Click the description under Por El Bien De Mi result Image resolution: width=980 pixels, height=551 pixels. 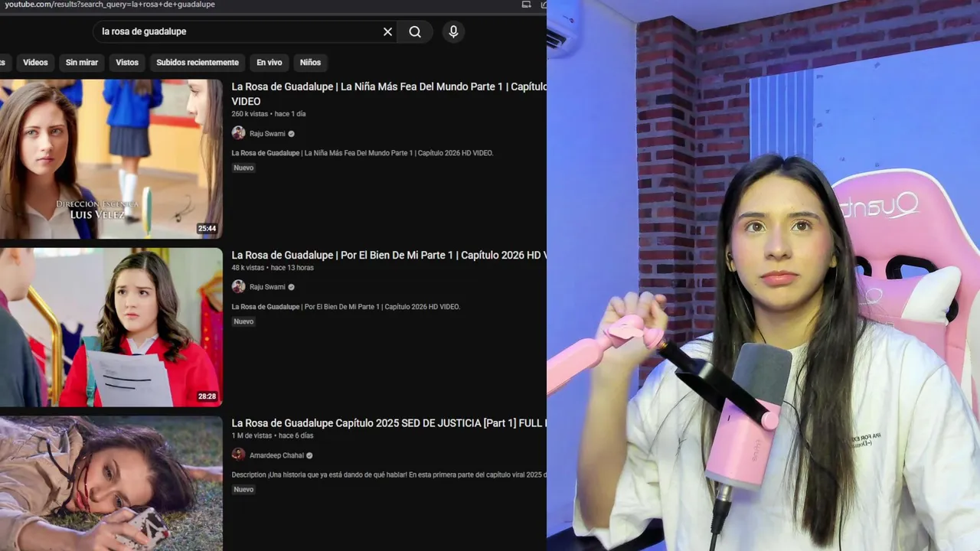[x=346, y=307]
